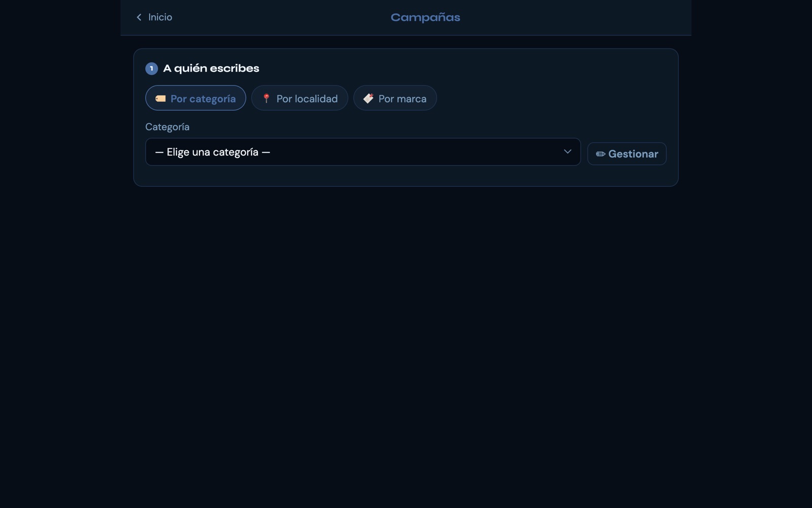The height and width of the screenshot is (508, 812).
Task: Open the Elige una categoría dropdown
Action: pos(363,152)
